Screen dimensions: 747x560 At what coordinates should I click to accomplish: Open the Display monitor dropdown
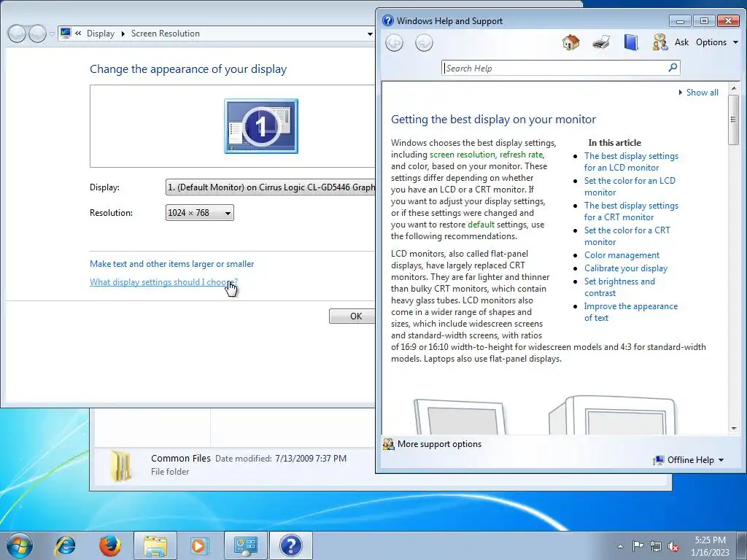pyautogui.click(x=270, y=187)
